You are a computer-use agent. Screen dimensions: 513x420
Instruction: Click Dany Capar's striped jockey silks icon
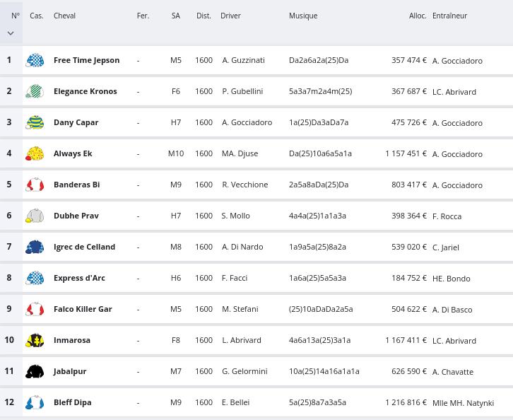[x=35, y=123]
